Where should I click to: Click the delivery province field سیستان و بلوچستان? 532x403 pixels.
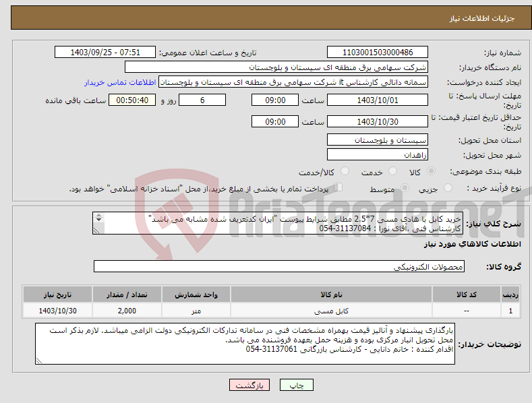pos(378,139)
